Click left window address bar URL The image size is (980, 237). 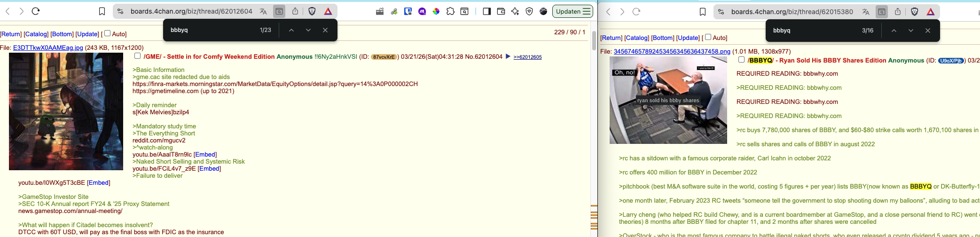click(x=191, y=11)
